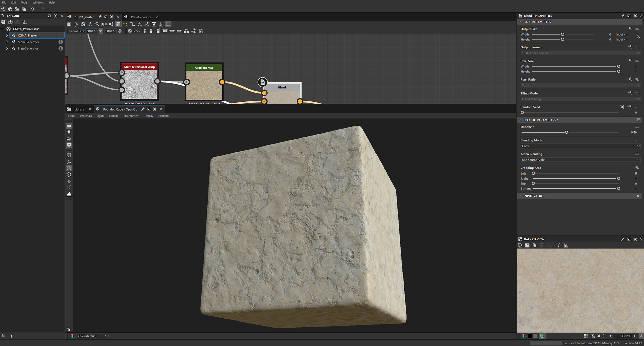Image resolution: width=644 pixels, height=346 pixels.
Task: Click the black background swatch in 2D view
Action: [530, 336]
